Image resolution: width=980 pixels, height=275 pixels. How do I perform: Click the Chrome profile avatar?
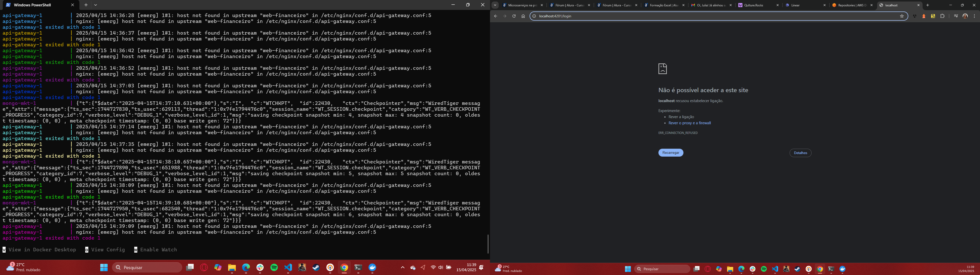point(965,16)
